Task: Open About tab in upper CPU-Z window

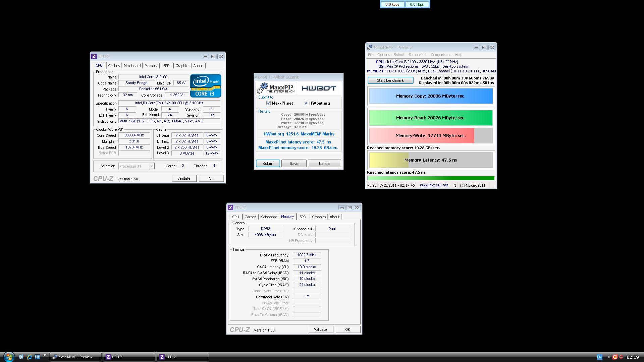Action: [x=198, y=66]
